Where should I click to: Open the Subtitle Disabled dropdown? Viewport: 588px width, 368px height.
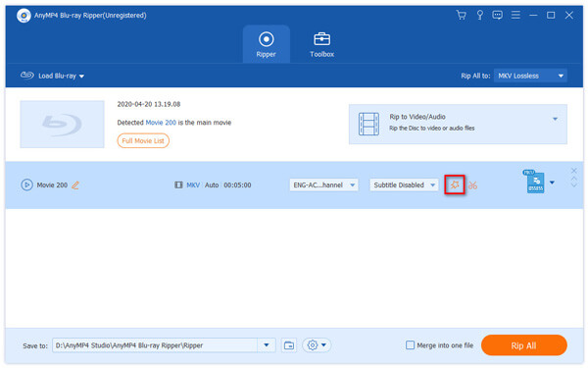click(x=404, y=184)
